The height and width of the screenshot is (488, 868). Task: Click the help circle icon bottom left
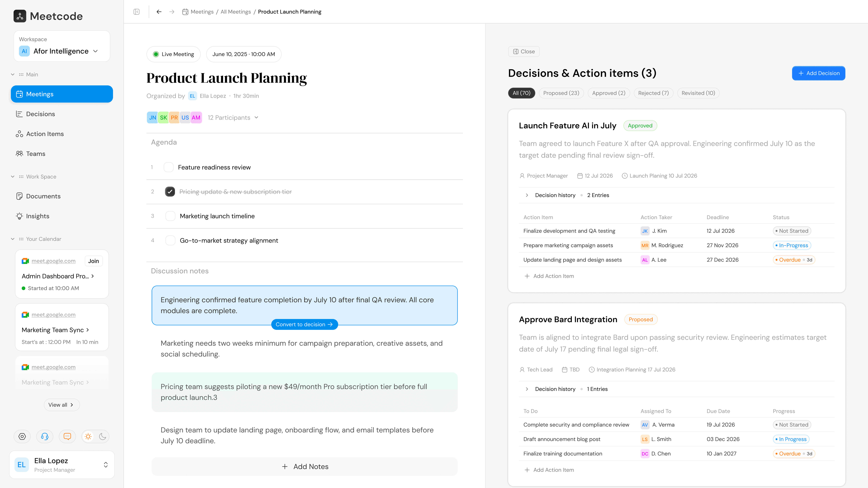point(22,436)
